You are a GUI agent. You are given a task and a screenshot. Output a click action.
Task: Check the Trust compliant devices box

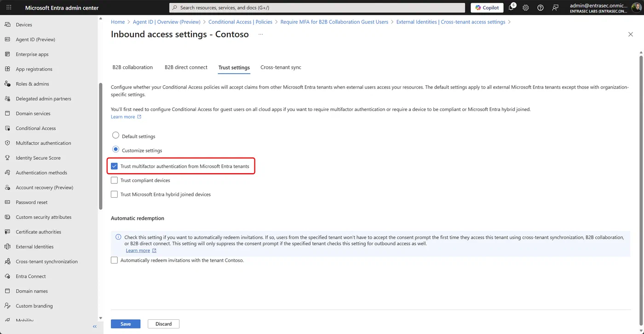coord(115,180)
